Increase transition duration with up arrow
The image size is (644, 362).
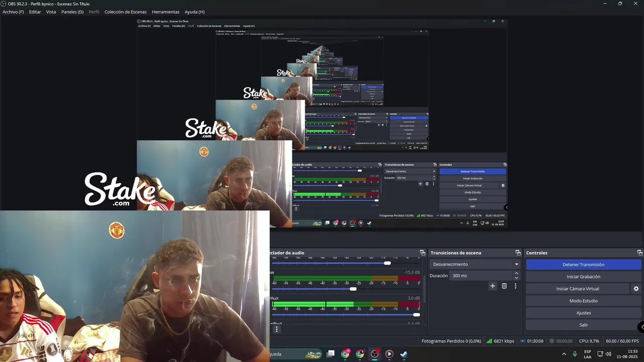(516, 274)
